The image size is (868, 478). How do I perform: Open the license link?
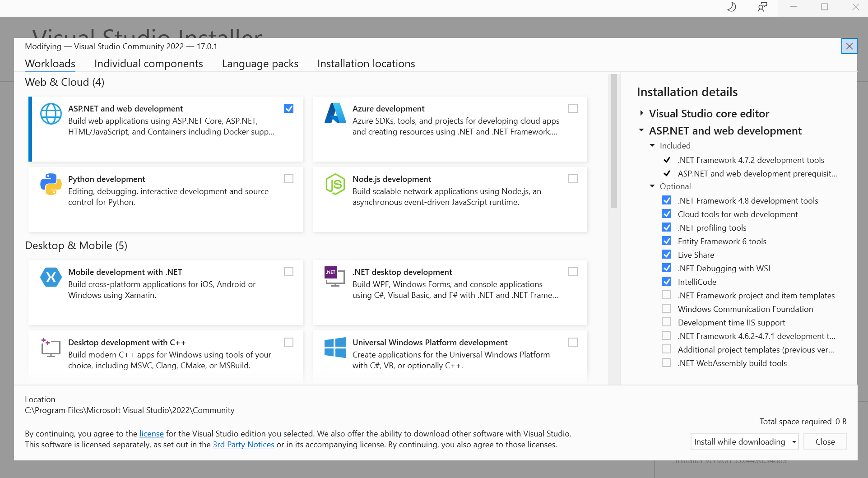151,433
